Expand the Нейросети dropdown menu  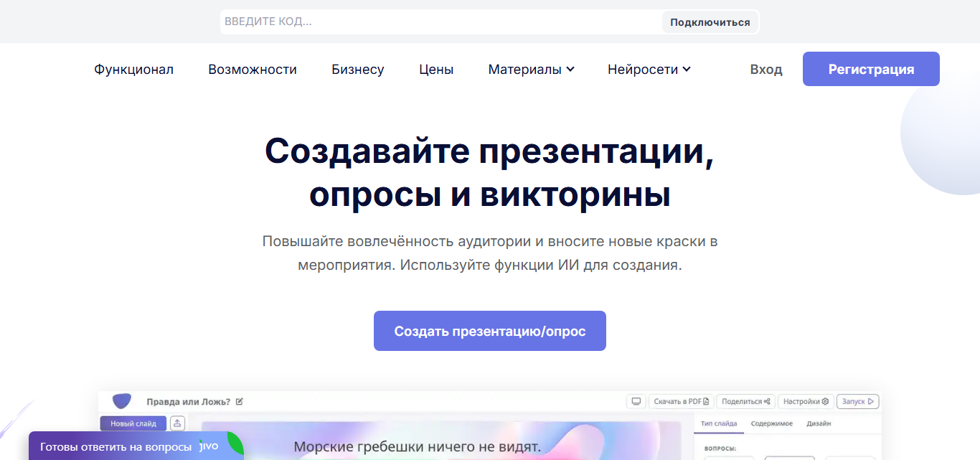(x=649, y=70)
